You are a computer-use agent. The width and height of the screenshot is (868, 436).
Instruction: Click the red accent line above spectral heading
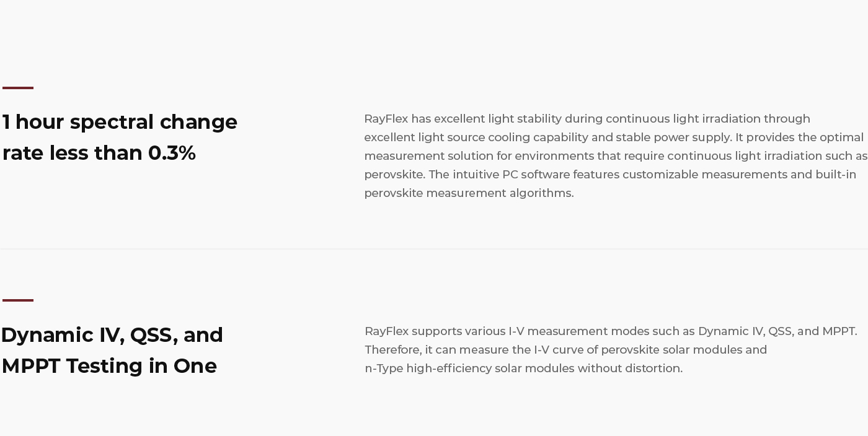[x=18, y=88]
